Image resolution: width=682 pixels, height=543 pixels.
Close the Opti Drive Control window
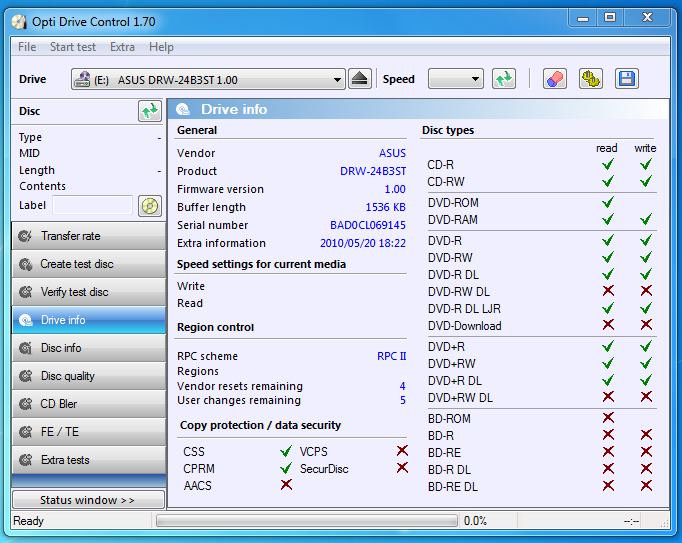(x=647, y=17)
